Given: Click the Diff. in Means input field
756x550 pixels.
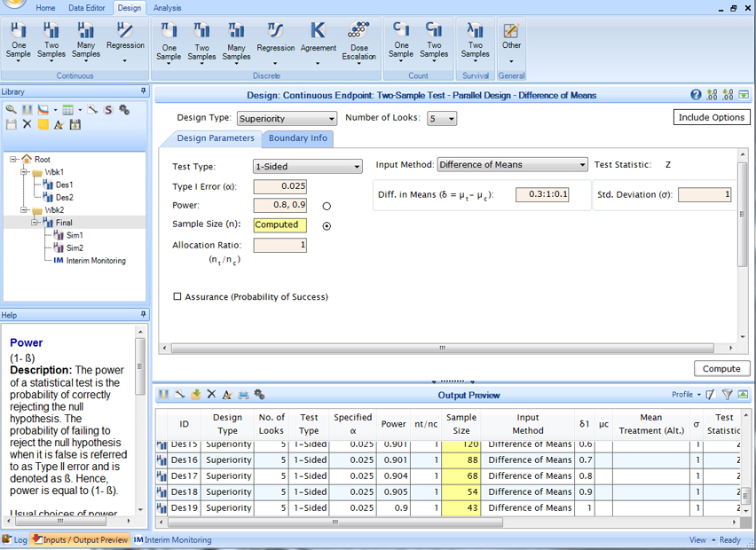Looking at the screenshot, I should coord(542,194).
